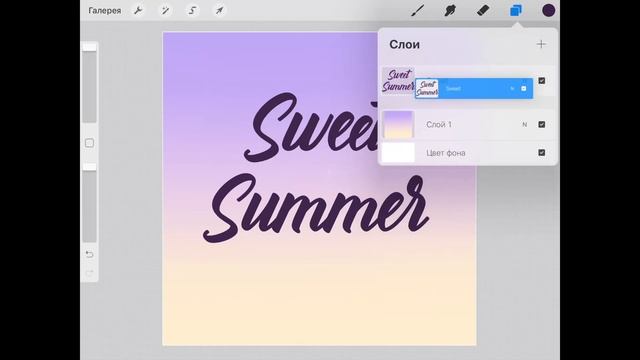Screen dimensions: 640x360
Task: Open the dark purple color picker
Action: pyautogui.click(x=548, y=11)
